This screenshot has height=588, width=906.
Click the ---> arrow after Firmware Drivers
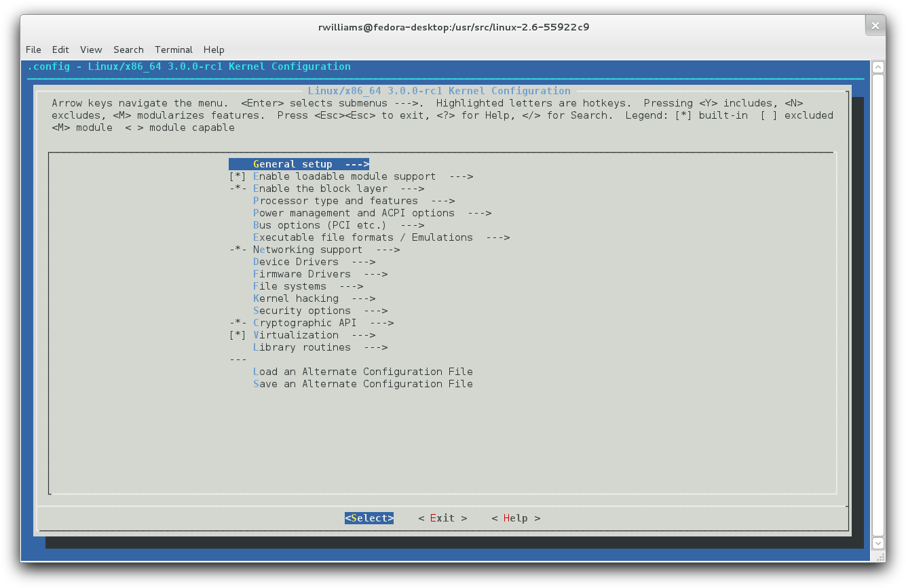375,274
